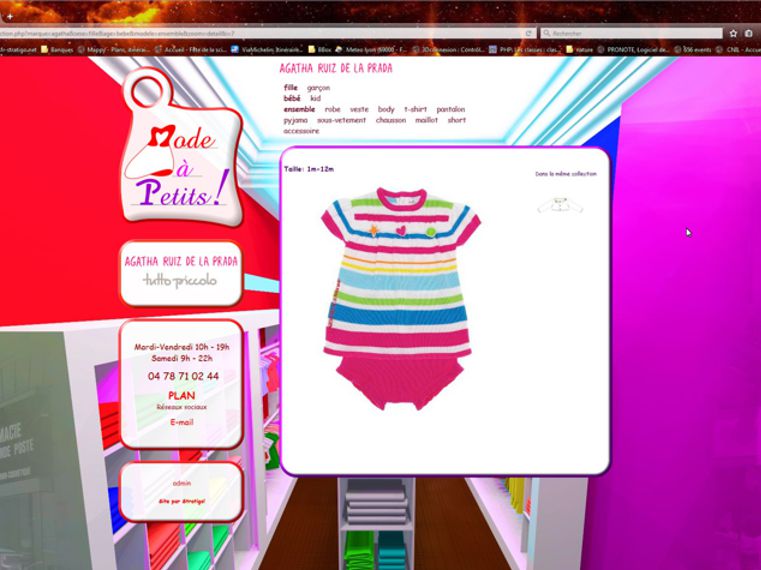The image size is (761, 570).
Task: Click the phone number 04 78 71 02 44
Action: coord(183,376)
